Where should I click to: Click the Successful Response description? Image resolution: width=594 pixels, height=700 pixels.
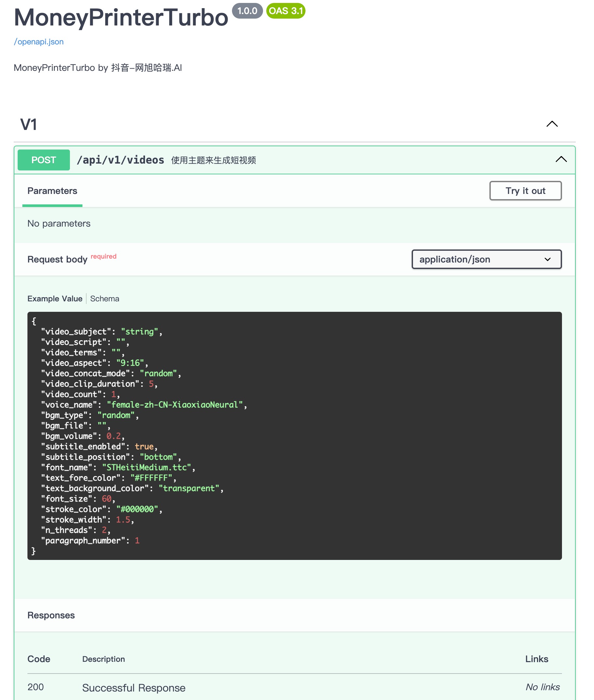[134, 688]
